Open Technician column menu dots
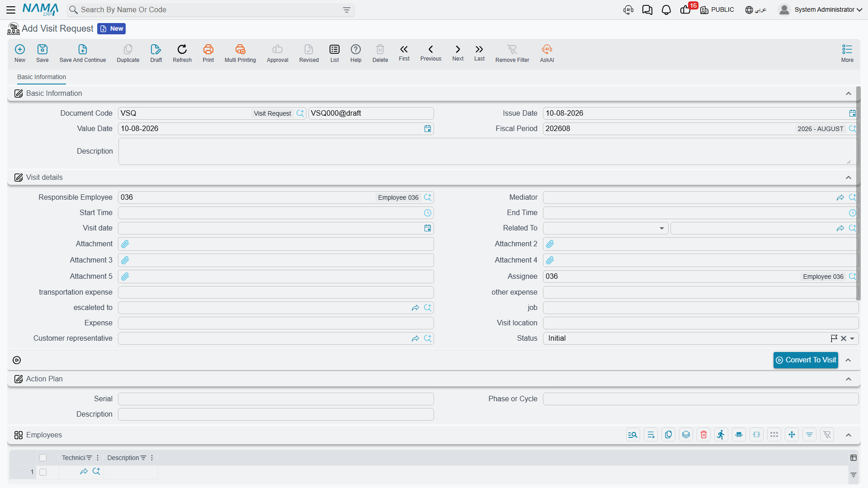This screenshot has height=488, width=868. [98, 458]
